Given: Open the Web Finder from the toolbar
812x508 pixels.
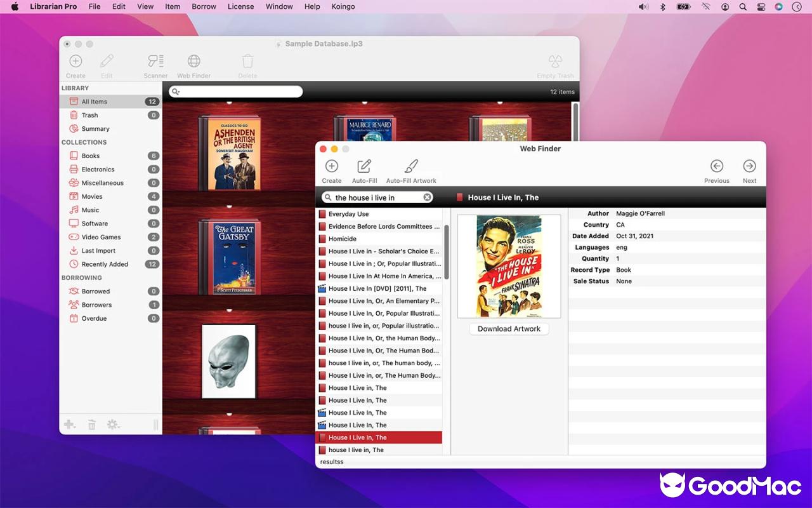Looking at the screenshot, I should click(193, 60).
